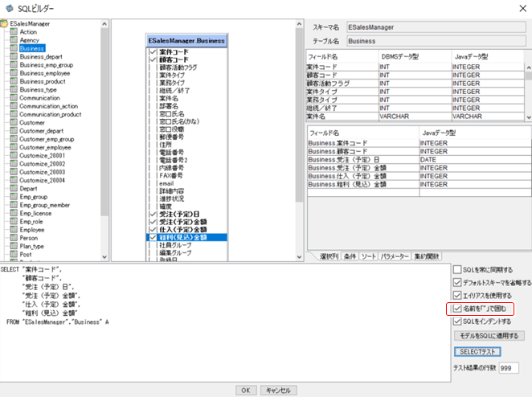This screenshot has width=532, height=397.
Task: Click the Agency table icon
Action: click(14, 39)
